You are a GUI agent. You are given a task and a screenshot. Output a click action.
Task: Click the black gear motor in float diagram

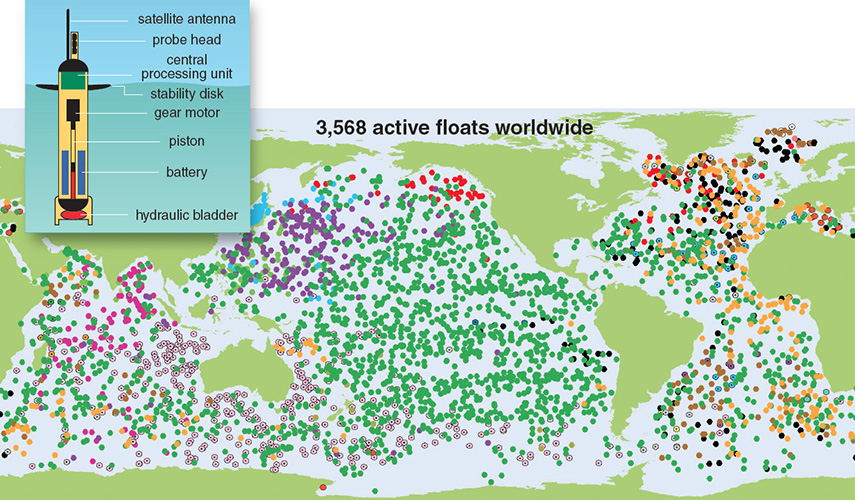74,110
